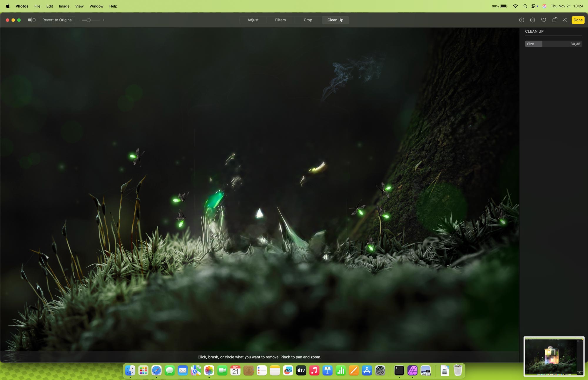The image size is (588, 380).
Task: Open the Window menu
Action: [x=96, y=6]
